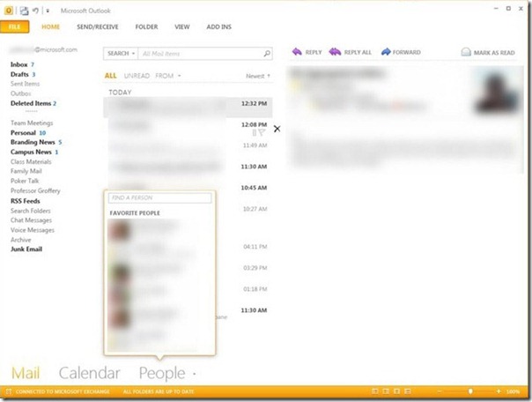The image size is (532, 402).
Task: Click the zoom slider handle in status bar
Action: pos(470,391)
